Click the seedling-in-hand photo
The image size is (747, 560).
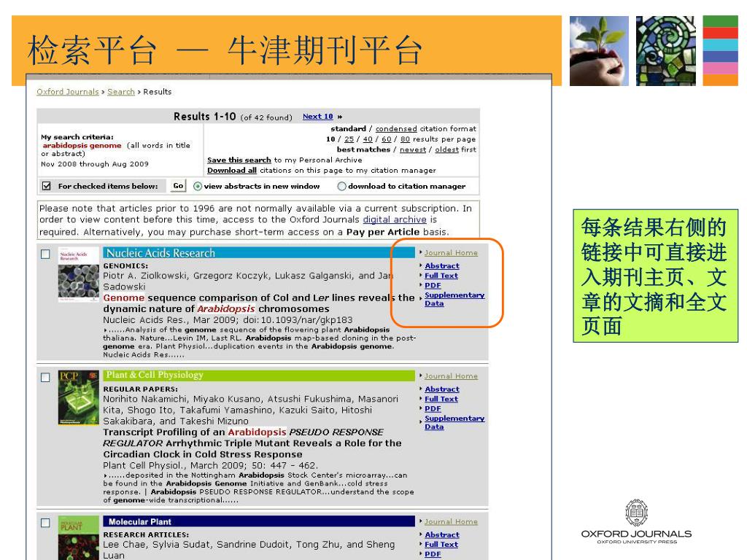(x=599, y=50)
